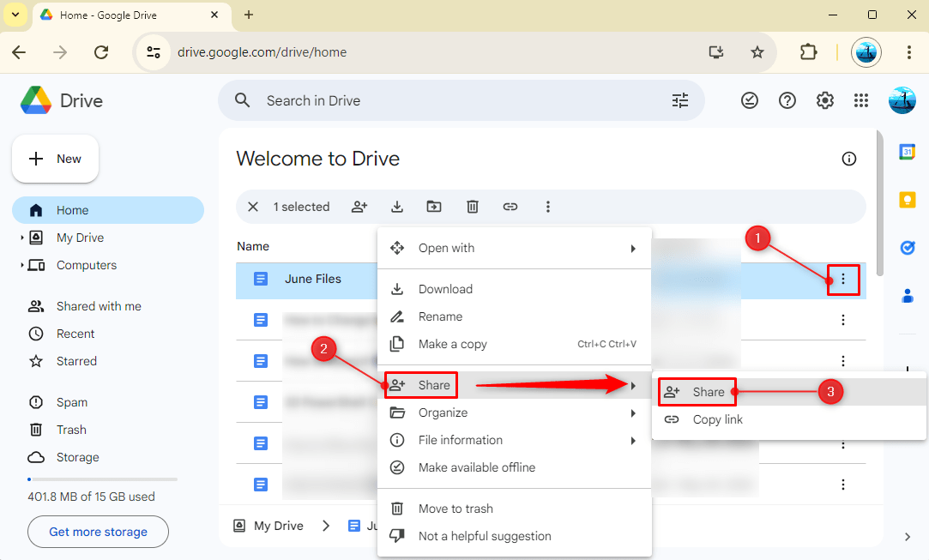Click the Download icon in the selection toolbar

pyautogui.click(x=397, y=207)
